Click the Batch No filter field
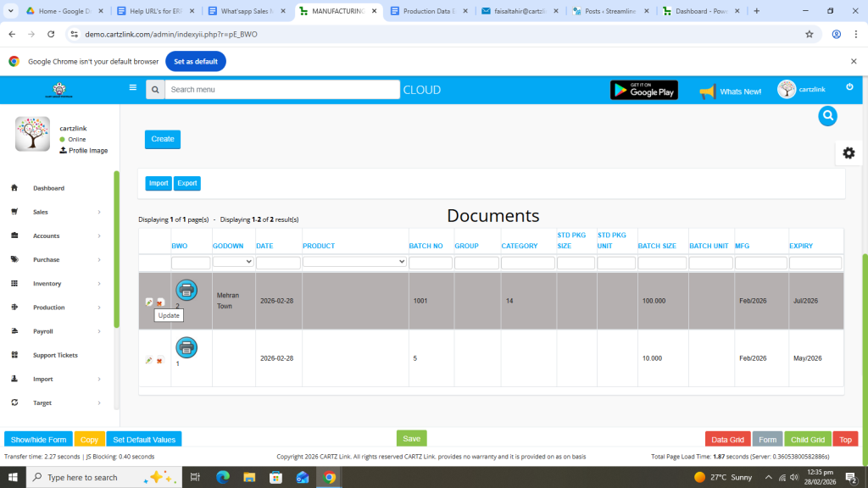This screenshot has height=488, width=868. point(430,263)
